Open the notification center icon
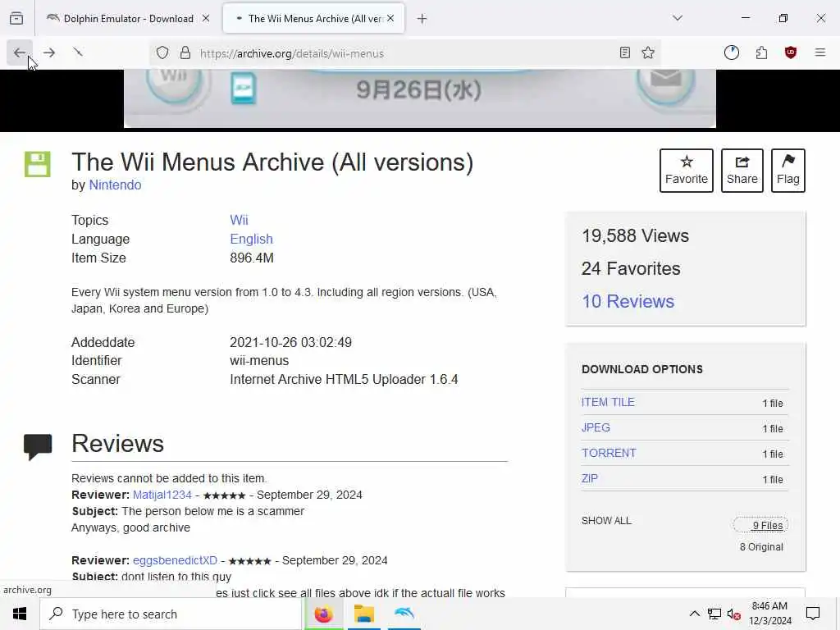840x630 pixels. tap(813, 614)
